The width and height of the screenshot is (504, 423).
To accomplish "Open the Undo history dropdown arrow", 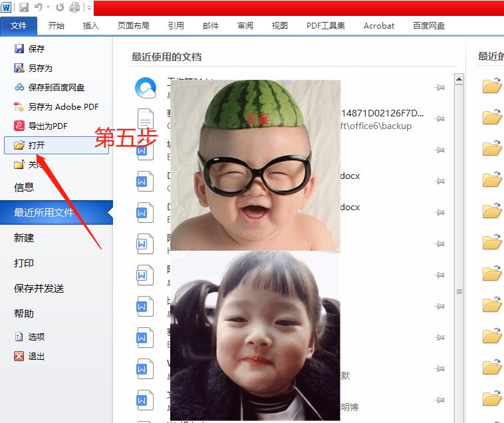I will pos(49,7).
